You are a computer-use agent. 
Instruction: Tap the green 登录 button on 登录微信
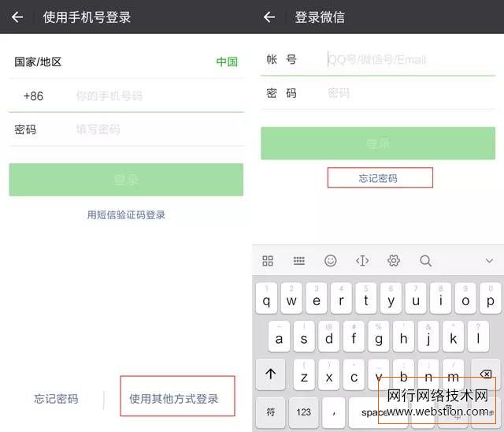pos(378,143)
